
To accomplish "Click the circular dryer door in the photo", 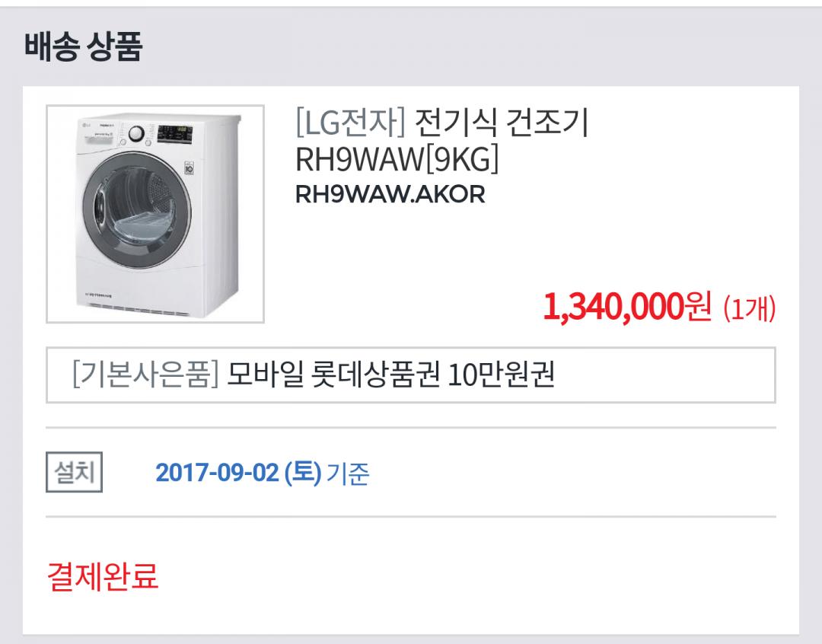I will tap(136, 211).
